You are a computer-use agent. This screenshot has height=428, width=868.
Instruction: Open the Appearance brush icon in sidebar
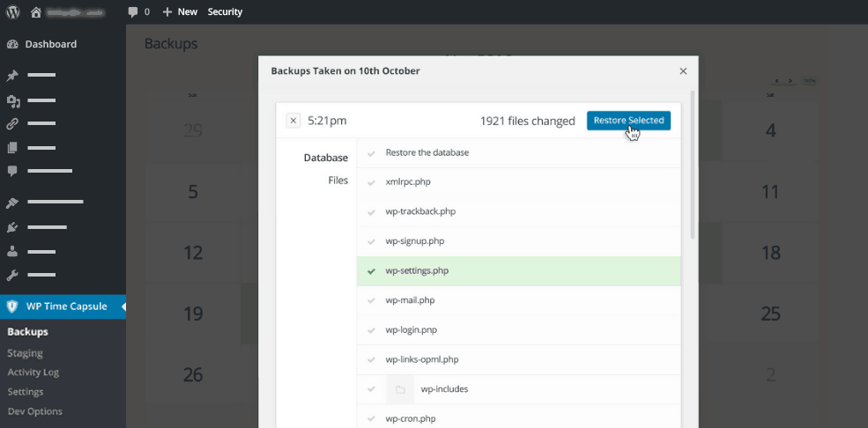click(x=12, y=203)
